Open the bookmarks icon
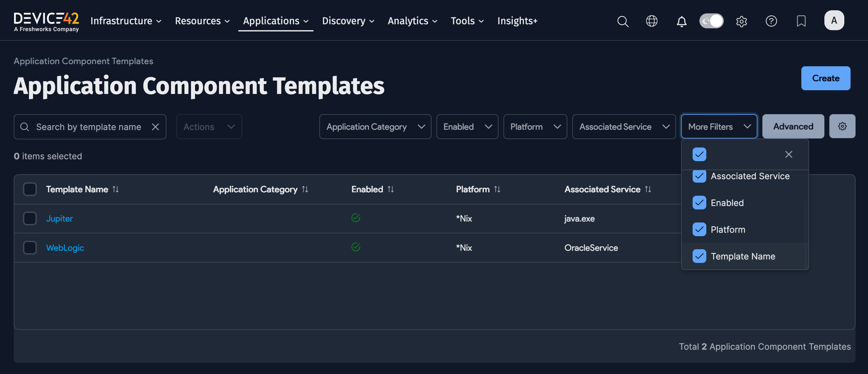 click(x=801, y=21)
